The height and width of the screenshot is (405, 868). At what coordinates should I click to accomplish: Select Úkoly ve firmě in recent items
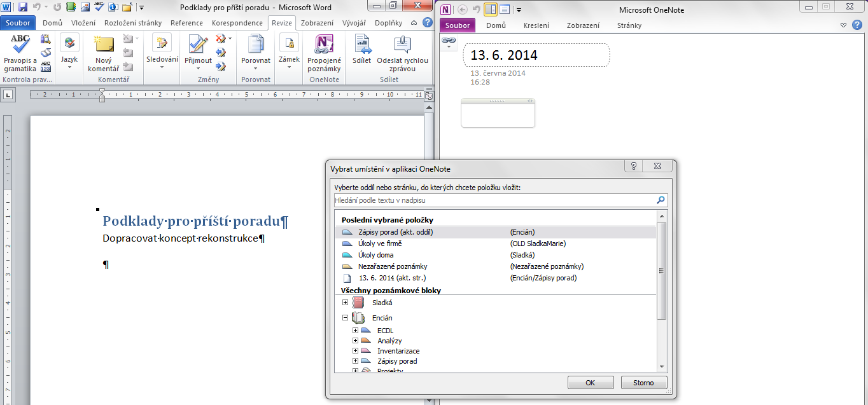[x=494, y=244]
